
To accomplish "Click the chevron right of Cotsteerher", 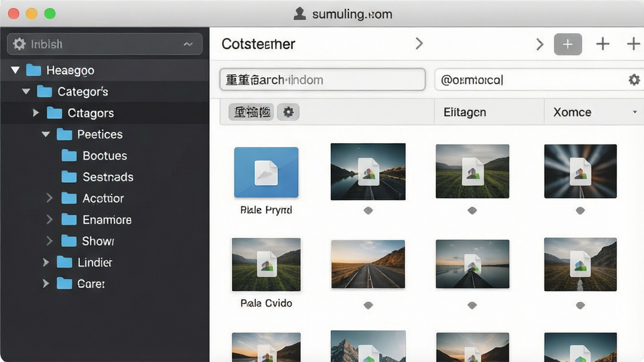I will click(419, 43).
